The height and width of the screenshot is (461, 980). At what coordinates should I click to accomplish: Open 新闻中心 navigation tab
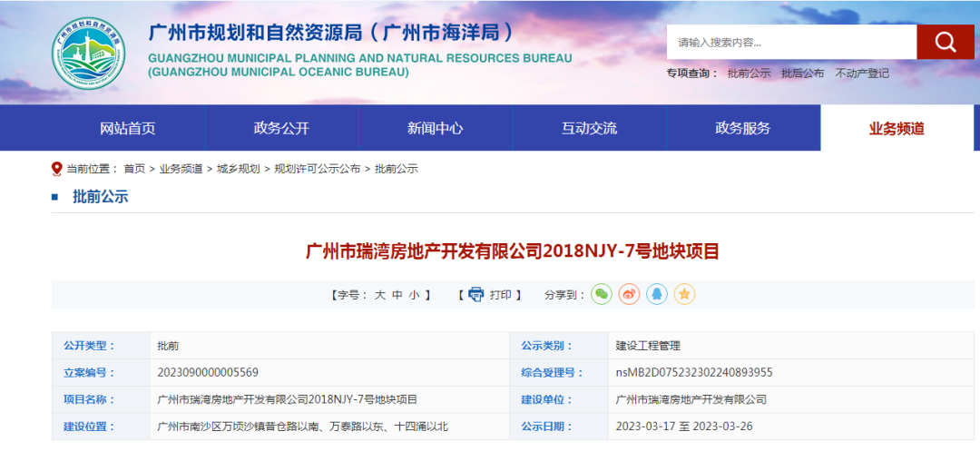(x=435, y=128)
